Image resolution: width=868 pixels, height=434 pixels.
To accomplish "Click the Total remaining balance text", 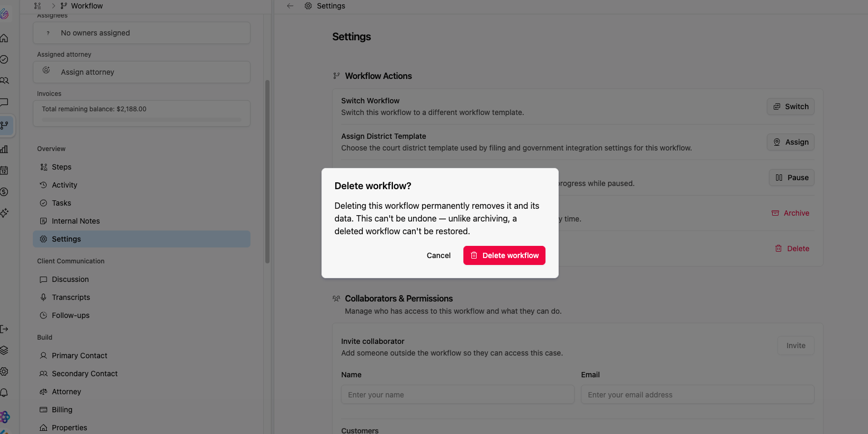I will coord(94,109).
